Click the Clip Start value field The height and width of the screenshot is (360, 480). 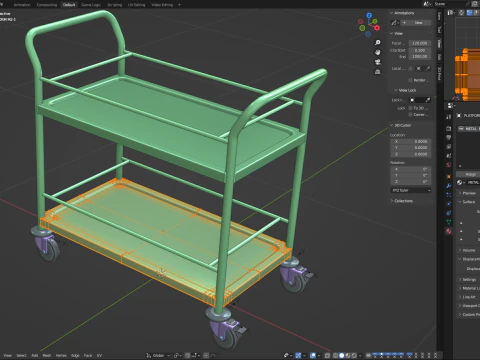point(420,50)
